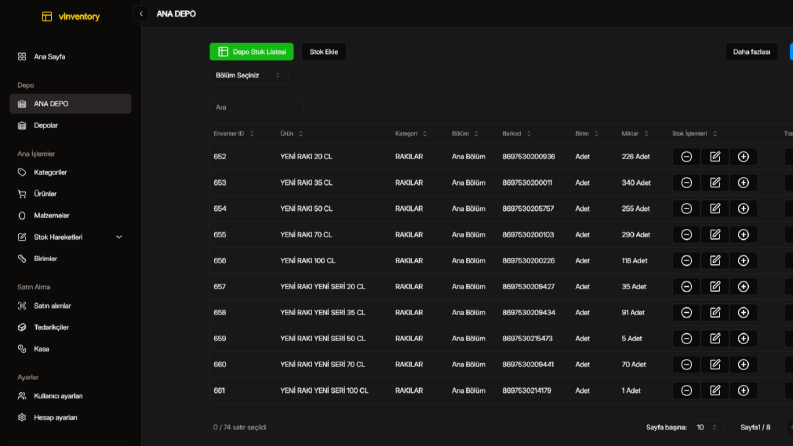This screenshot has height=446, width=793.
Task: Increase stock for YENİ SERİ 35 CL
Action: pyautogui.click(x=743, y=313)
